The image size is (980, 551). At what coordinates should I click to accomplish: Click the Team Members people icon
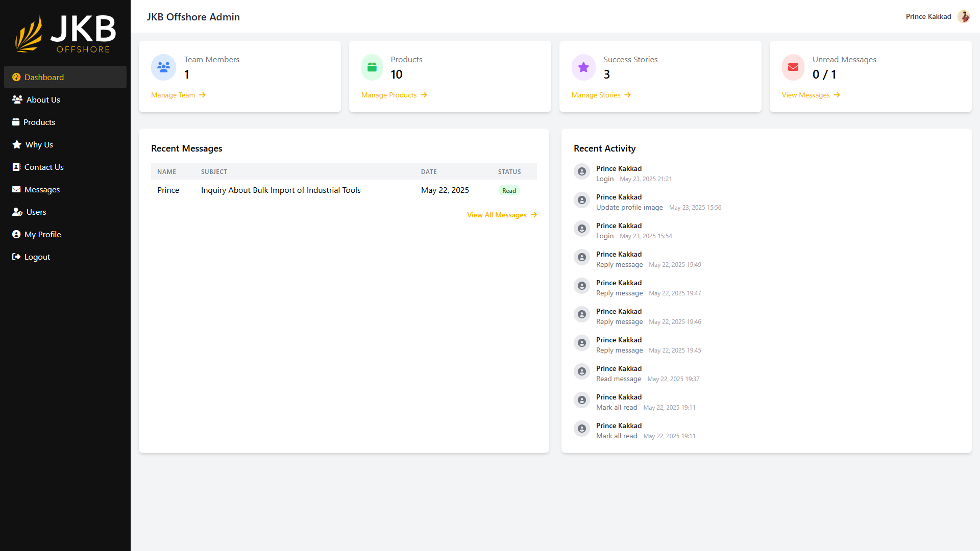tap(163, 67)
